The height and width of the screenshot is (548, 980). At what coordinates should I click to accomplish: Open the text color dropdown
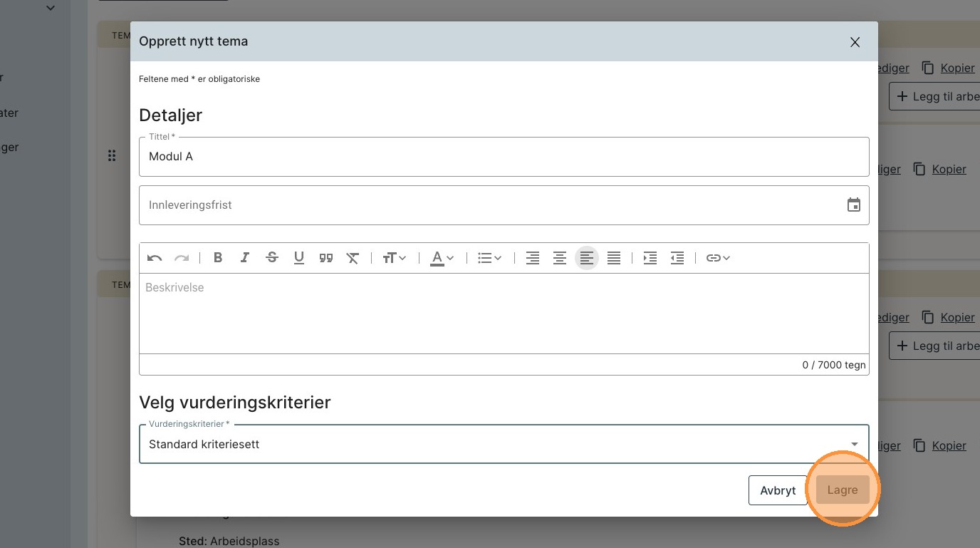(442, 258)
